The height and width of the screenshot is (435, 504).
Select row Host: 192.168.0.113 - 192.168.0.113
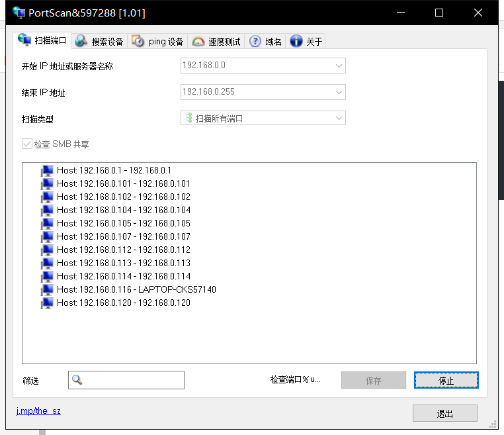[x=124, y=264]
